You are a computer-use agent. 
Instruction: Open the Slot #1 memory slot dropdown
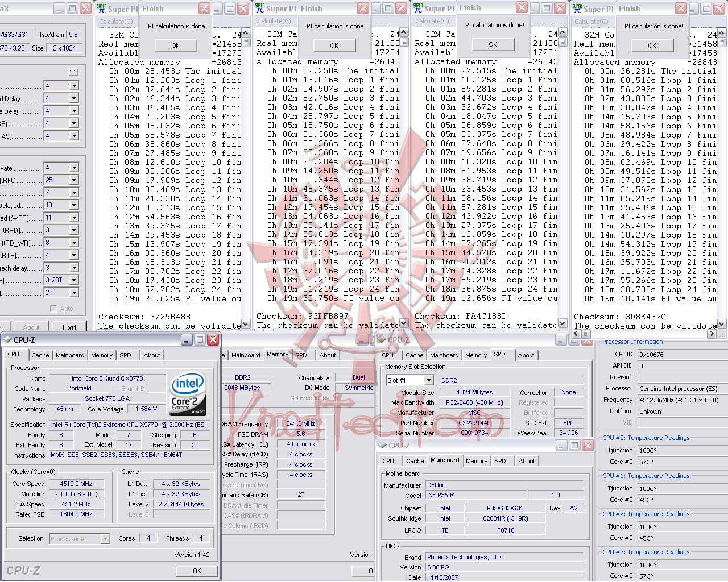(429, 380)
